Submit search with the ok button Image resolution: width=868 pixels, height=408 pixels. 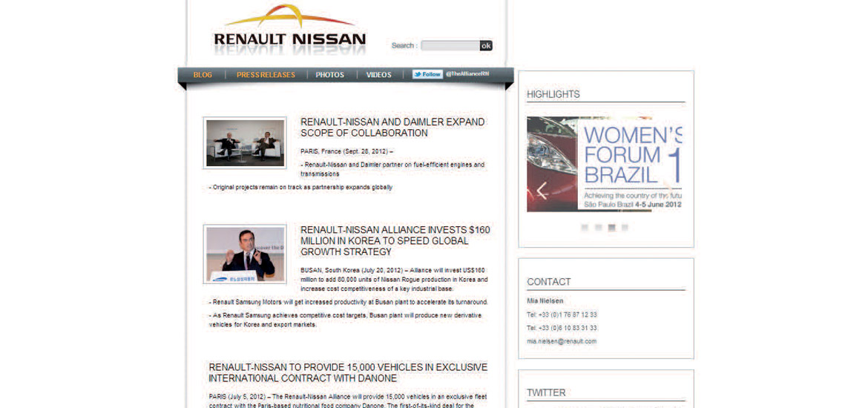486,45
